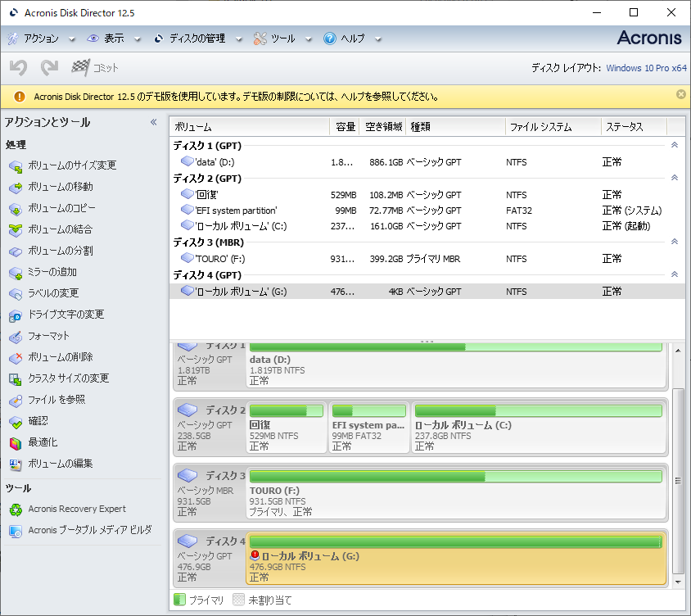
Task: Select the 'data' (D:) volume row
Action: coord(427,162)
